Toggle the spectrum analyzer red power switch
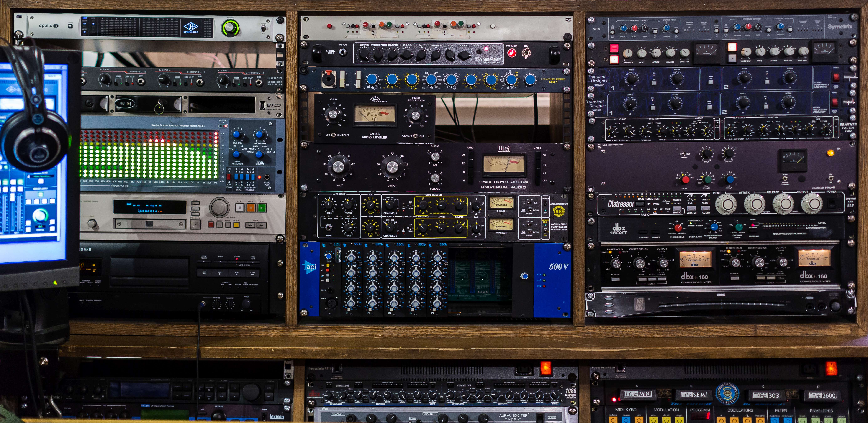Image resolution: width=868 pixels, height=423 pixels. 229,177
